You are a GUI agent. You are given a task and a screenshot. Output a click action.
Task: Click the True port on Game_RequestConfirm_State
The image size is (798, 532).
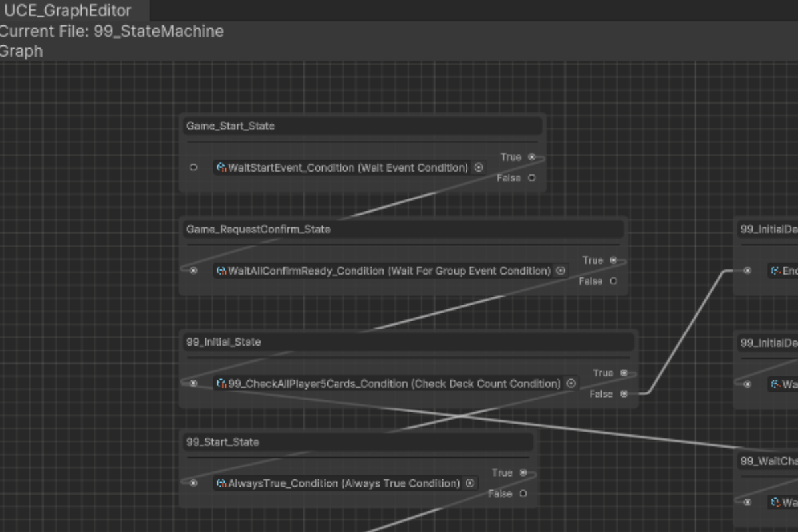[613, 260]
